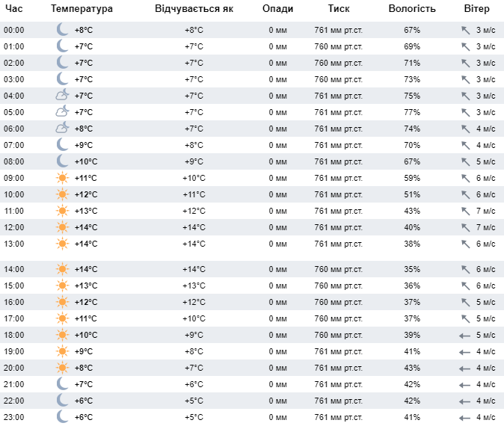Click the +14°C temperature at 12:00
This screenshot has height=432, width=504.
[86, 227]
